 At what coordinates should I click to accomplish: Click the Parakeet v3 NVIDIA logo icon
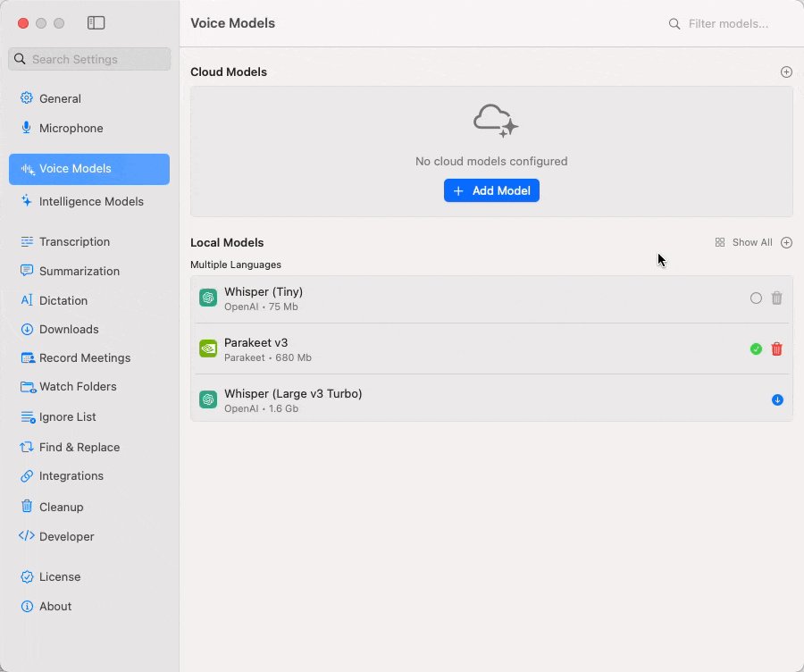pos(208,349)
